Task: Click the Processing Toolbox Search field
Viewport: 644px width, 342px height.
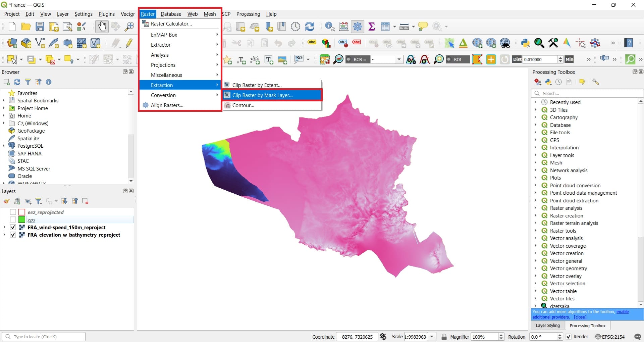Action: point(587,93)
